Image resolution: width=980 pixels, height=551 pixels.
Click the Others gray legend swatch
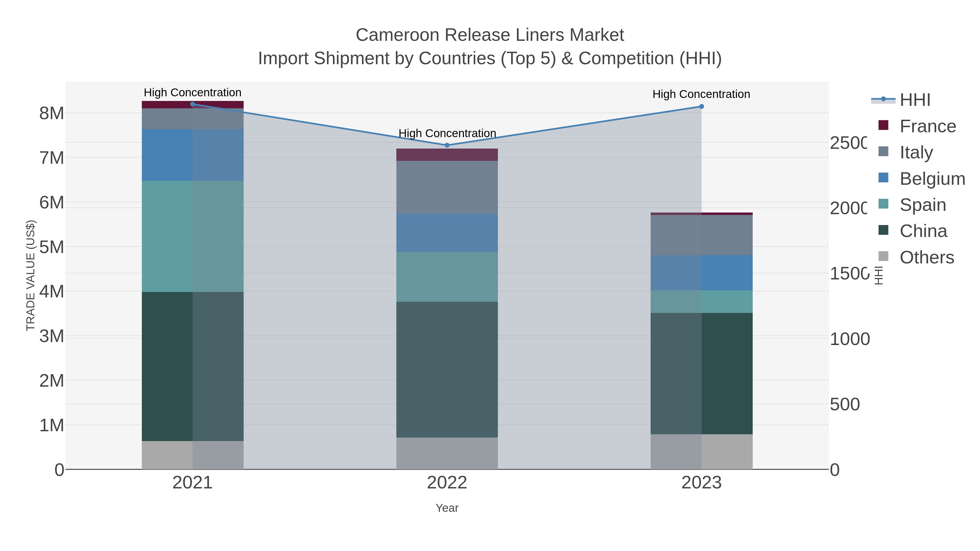883,256
